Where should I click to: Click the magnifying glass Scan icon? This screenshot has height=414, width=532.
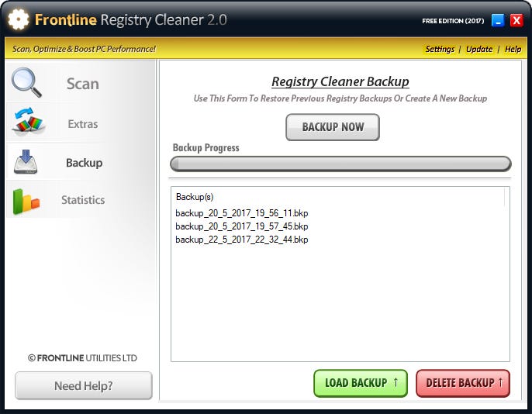point(26,82)
